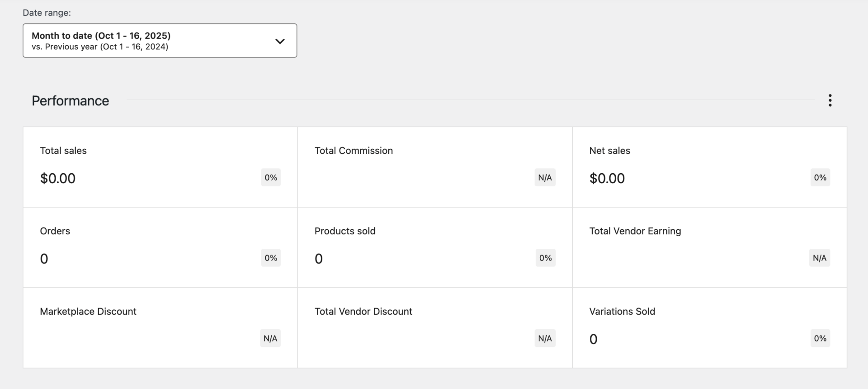Screen dimensions: 868x389
Task: Click the Total sales label
Action: coord(63,151)
